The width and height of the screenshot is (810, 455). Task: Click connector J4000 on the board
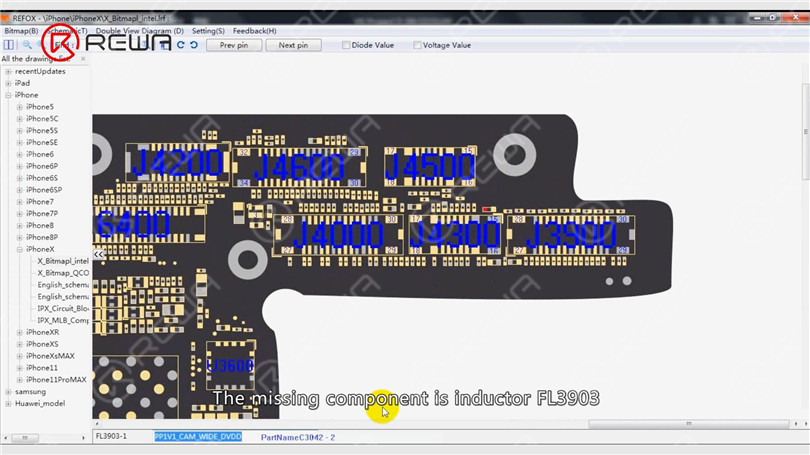pyautogui.click(x=338, y=235)
